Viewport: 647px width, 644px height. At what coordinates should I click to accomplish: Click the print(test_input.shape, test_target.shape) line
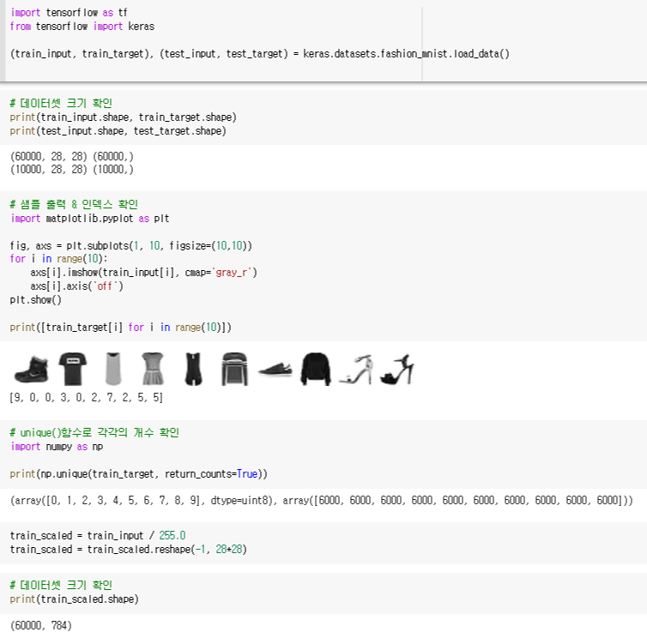(x=118, y=131)
